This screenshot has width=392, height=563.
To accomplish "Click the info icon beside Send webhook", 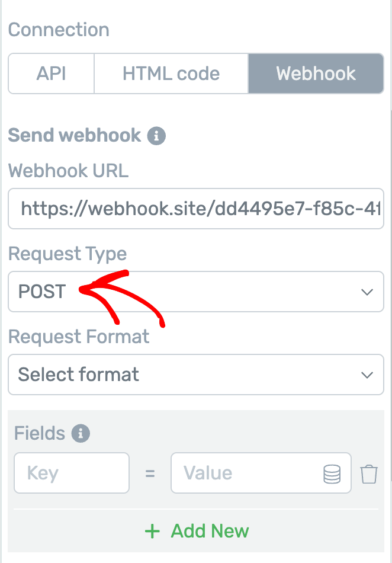I will (156, 136).
